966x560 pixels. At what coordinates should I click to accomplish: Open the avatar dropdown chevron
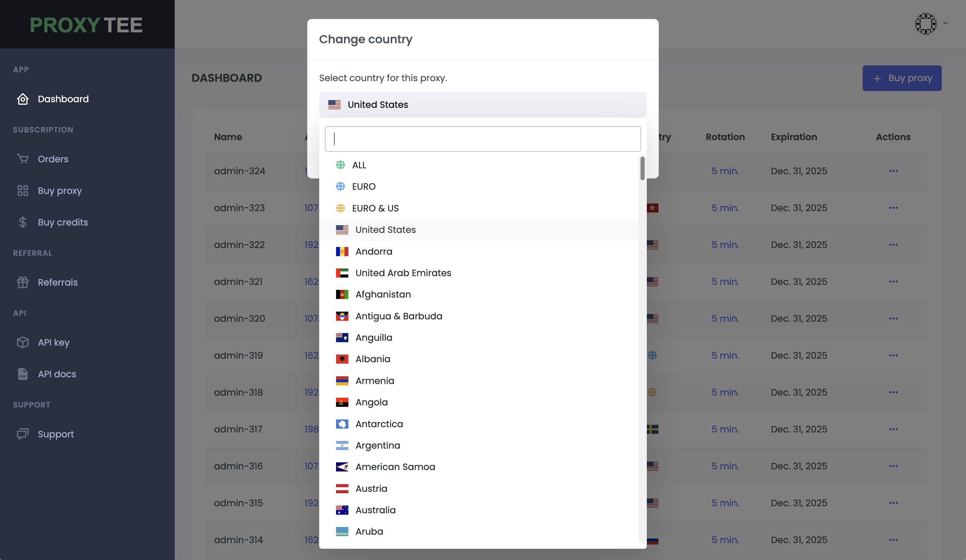coord(946,24)
